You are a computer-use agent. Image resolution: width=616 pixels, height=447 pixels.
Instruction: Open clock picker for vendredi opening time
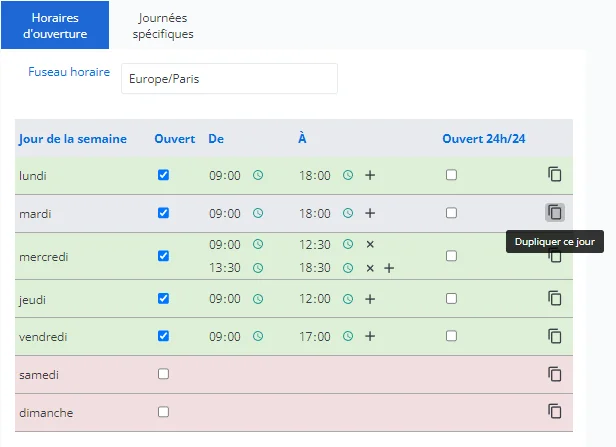[258, 336]
